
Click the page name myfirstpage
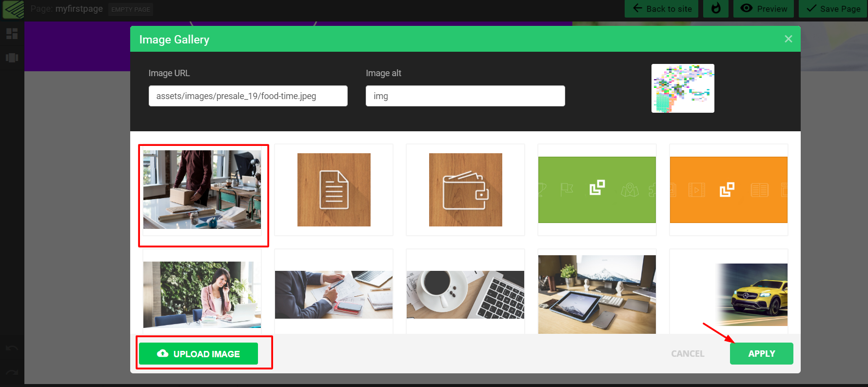pyautogui.click(x=79, y=9)
